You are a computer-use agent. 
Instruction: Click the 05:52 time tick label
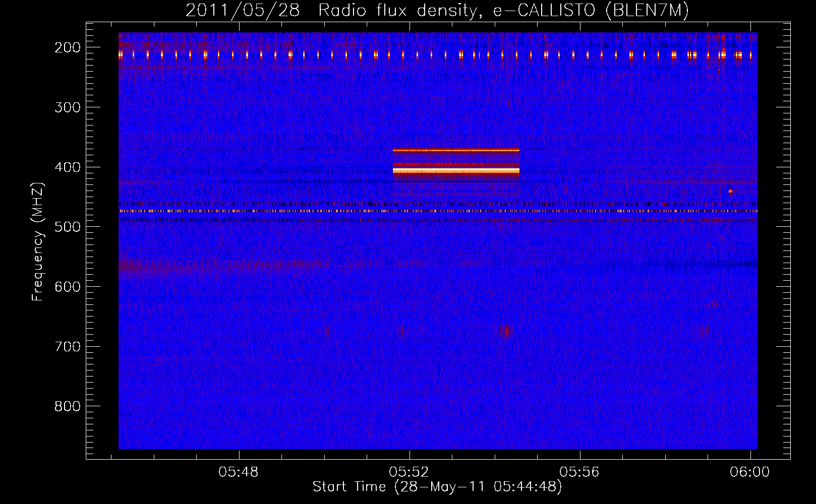tap(409, 472)
